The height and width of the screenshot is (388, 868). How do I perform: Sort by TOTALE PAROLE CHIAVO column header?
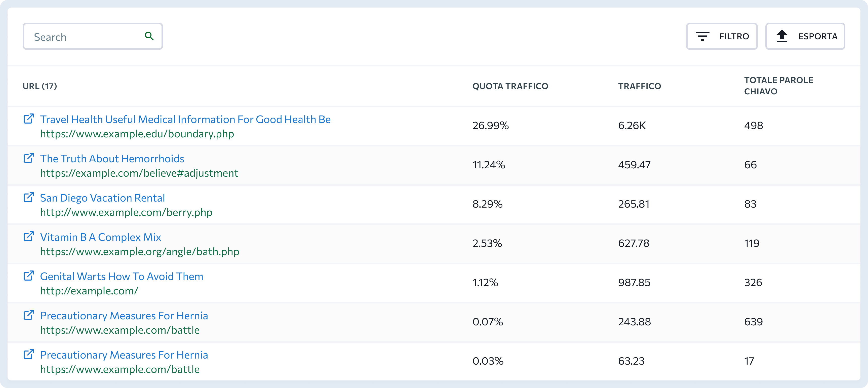(x=778, y=86)
